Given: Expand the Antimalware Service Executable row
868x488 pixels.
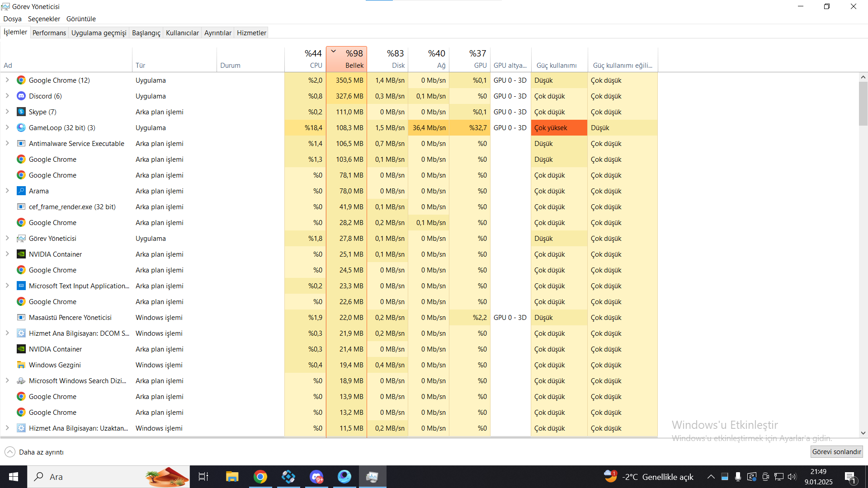Looking at the screenshot, I should click(x=7, y=143).
